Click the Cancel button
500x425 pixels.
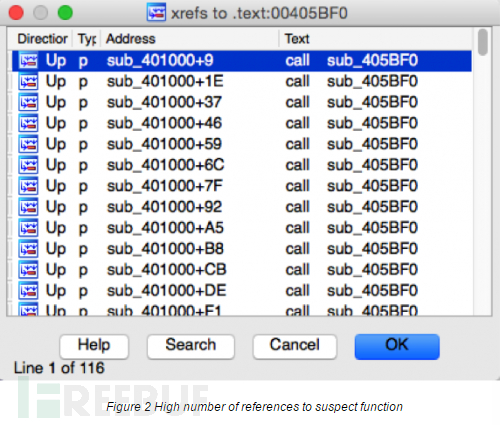pyautogui.click(x=295, y=346)
